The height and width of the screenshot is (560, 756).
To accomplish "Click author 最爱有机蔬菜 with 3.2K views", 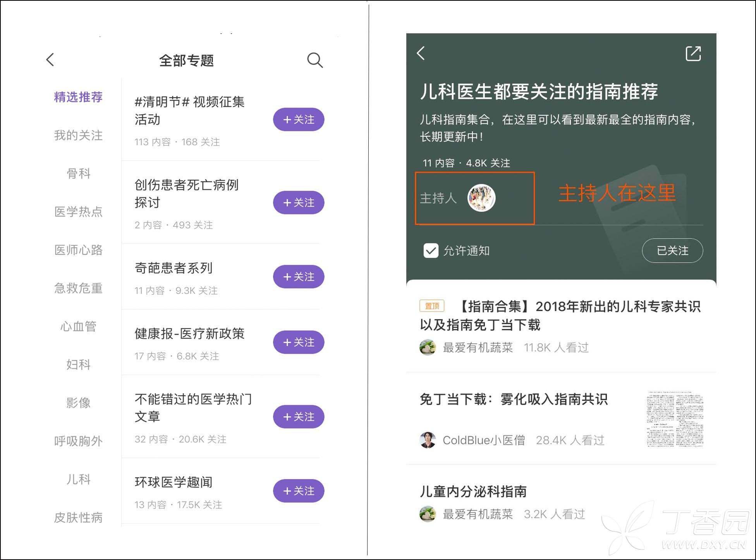I will (x=478, y=514).
